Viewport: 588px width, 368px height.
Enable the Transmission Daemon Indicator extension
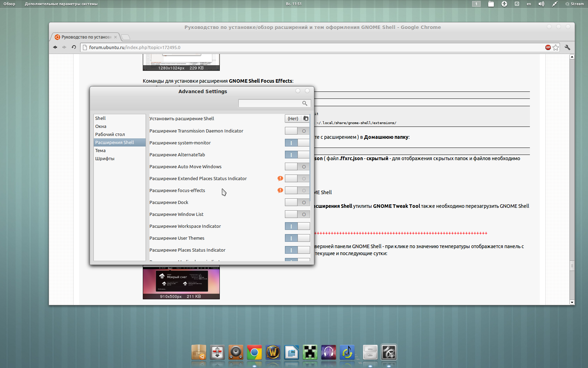point(297,131)
